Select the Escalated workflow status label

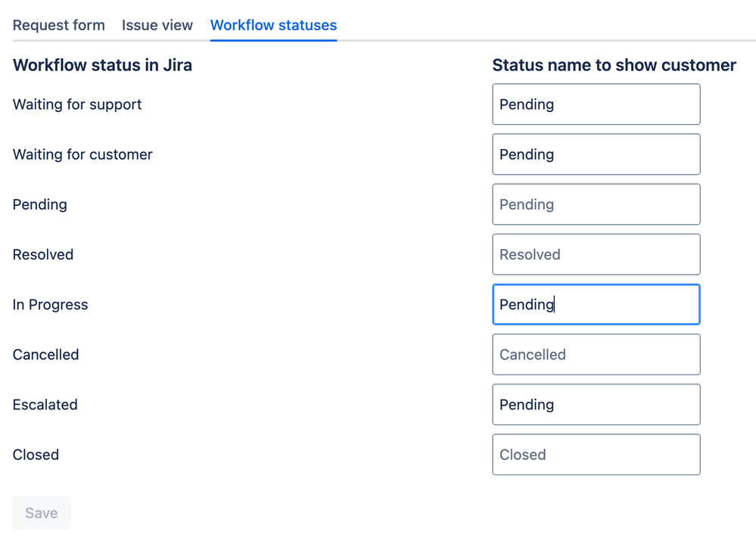pyautogui.click(x=45, y=405)
